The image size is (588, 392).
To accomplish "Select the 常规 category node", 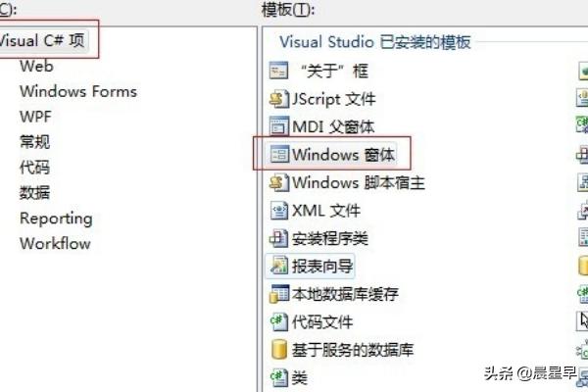I will (34, 142).
